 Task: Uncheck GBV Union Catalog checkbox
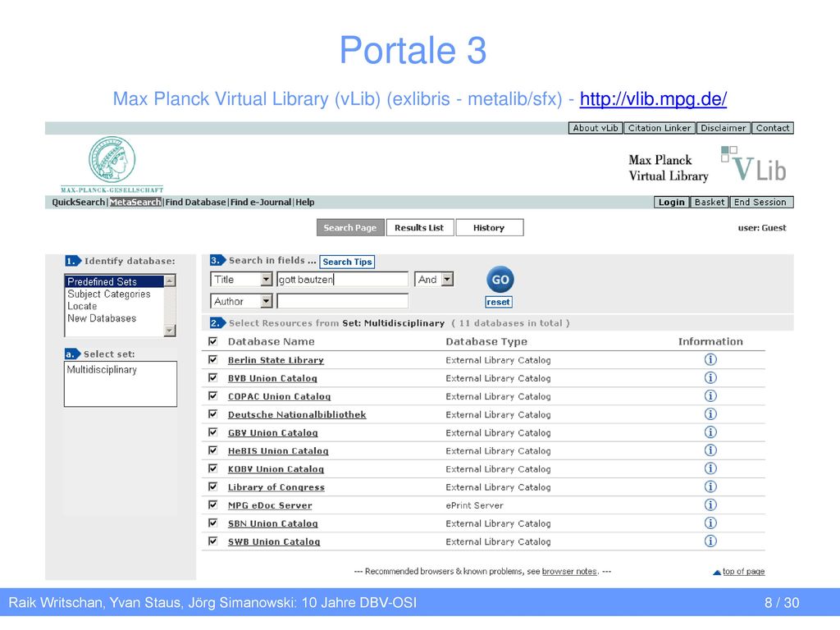point(213,432)
